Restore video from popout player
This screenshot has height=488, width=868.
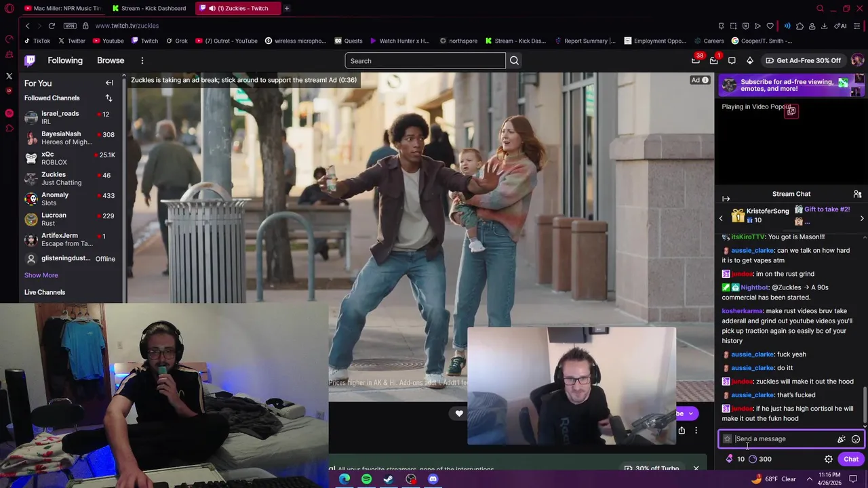(791, 111)
